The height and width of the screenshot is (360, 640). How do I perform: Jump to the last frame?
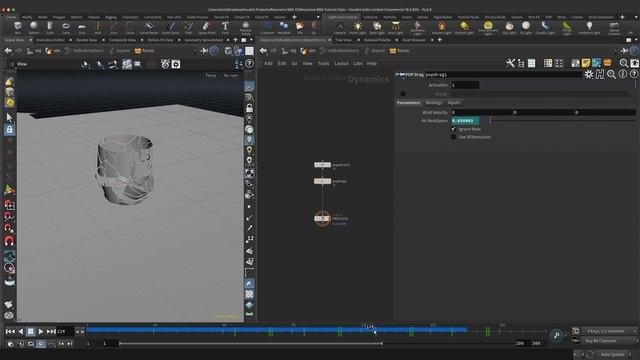tap(51, 331)
